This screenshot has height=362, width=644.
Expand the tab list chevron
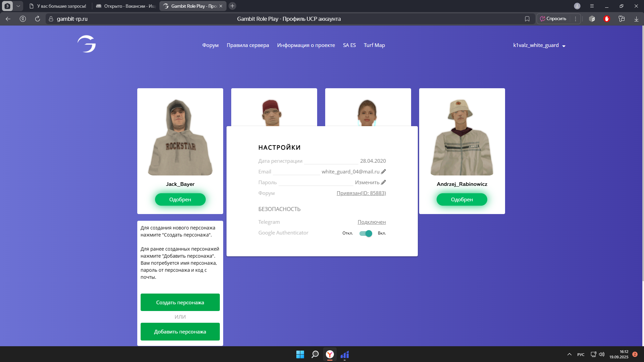click(18, 6)
